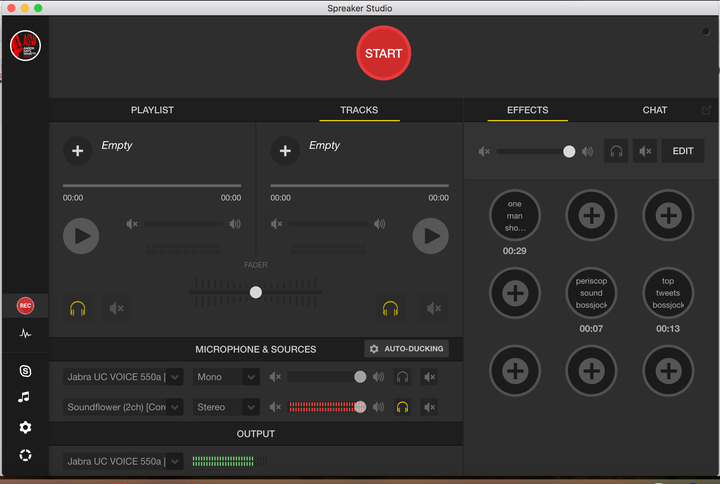Open the Mono channel mode dropdown
Image resolution: width=720 pixels, height=484 pixels.
click(226, 377)
